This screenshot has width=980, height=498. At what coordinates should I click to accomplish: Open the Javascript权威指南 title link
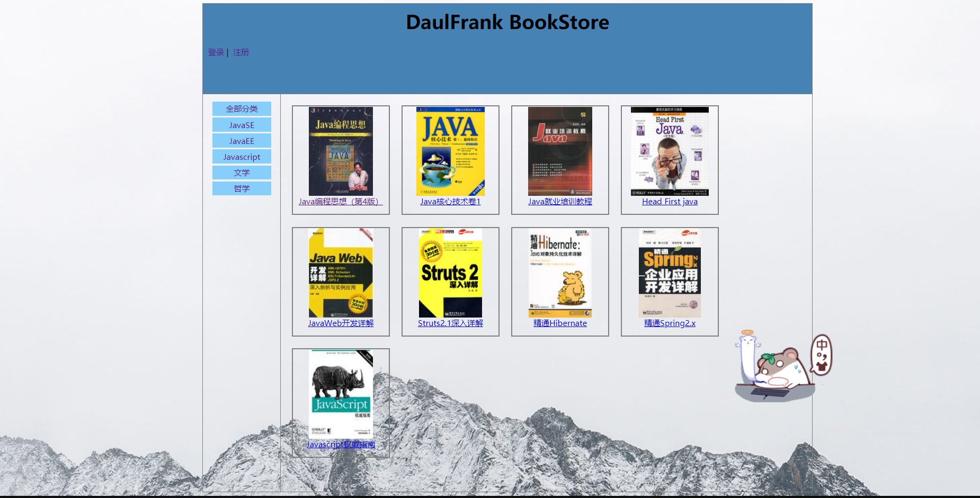341,445
